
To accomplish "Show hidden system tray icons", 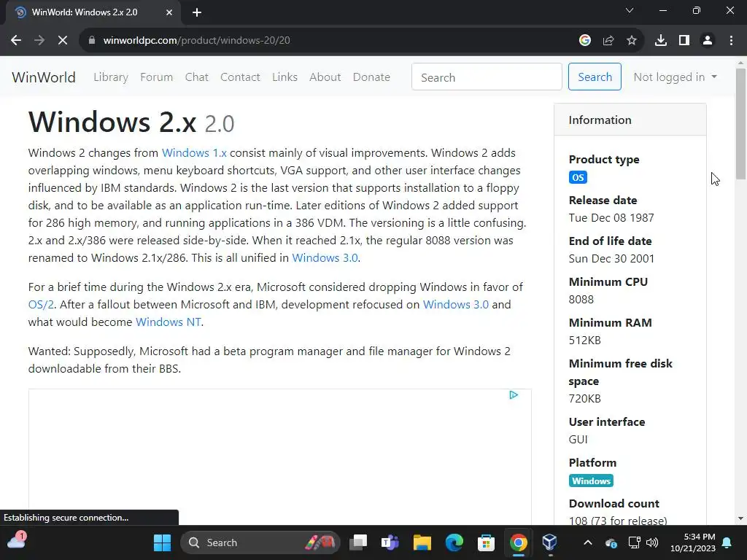I will click(x=588, y=542).
